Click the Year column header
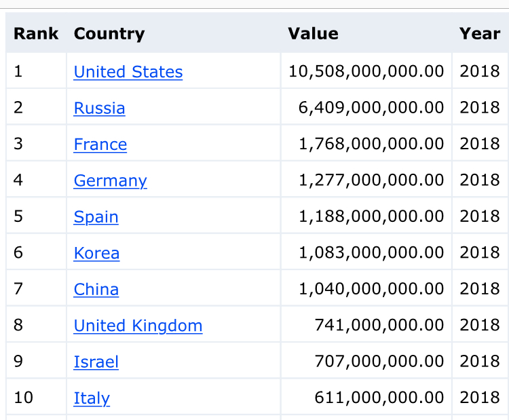Image resolution: width=509 pixels, height=420 pixels. click(x=480, y=33)
